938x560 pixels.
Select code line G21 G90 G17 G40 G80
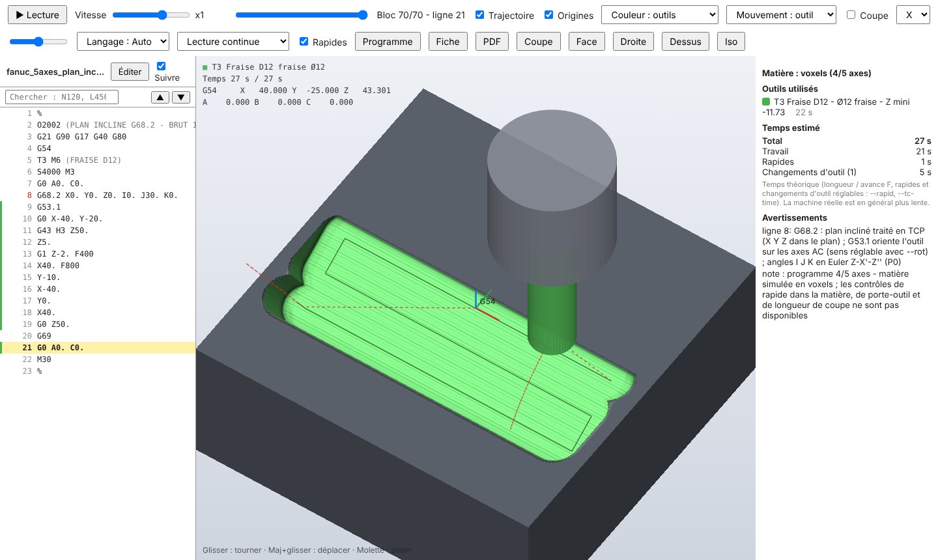click(x=98, y=137)
